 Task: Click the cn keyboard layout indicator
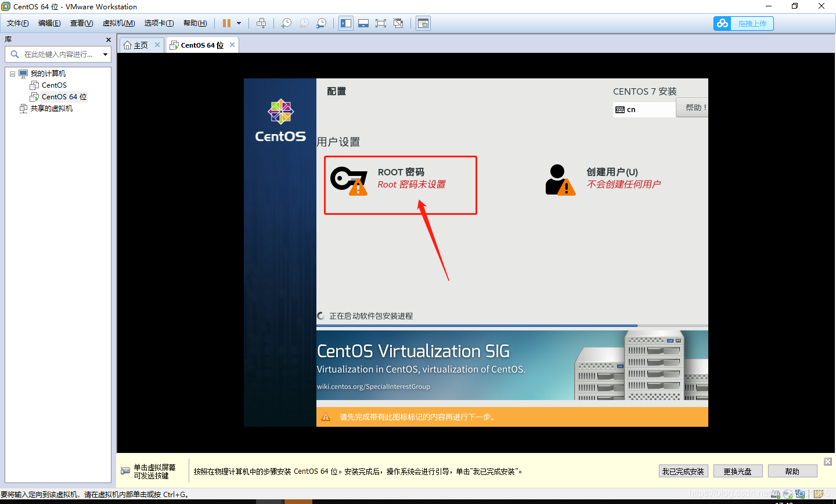pos(644,109)
